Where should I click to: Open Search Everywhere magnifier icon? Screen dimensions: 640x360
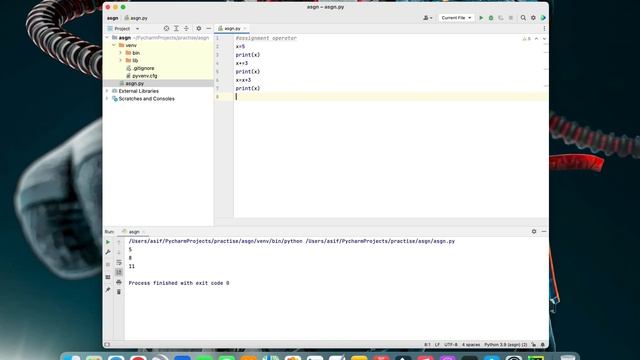click(x=523, y=18)
